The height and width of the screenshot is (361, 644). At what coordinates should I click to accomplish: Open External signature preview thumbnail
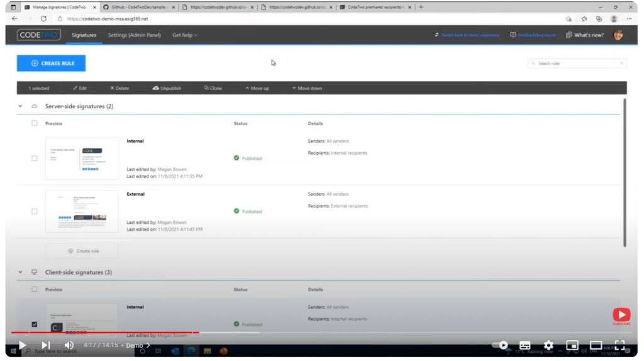click(82, 211)
